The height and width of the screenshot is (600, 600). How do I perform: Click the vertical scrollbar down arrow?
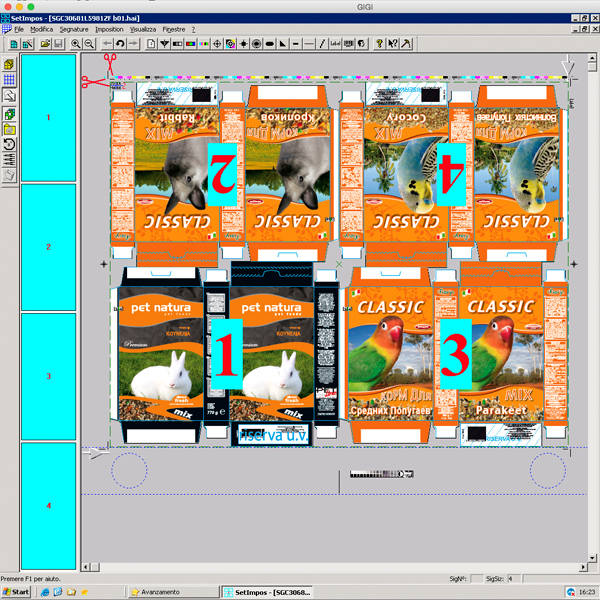tap(592, 558)
